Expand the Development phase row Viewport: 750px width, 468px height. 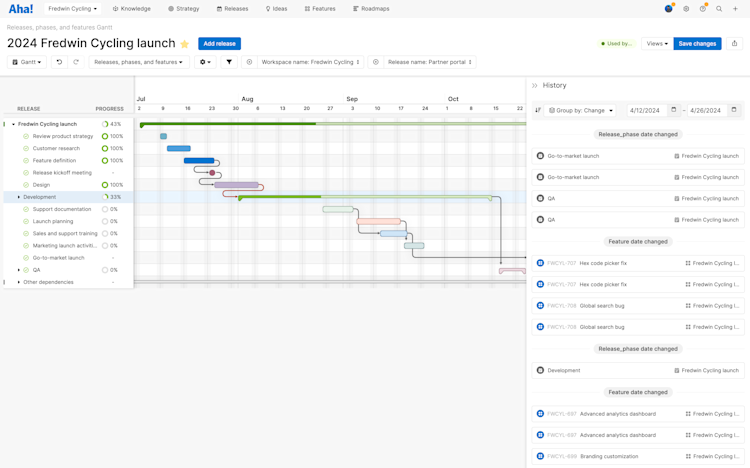[x=19, y=197]
